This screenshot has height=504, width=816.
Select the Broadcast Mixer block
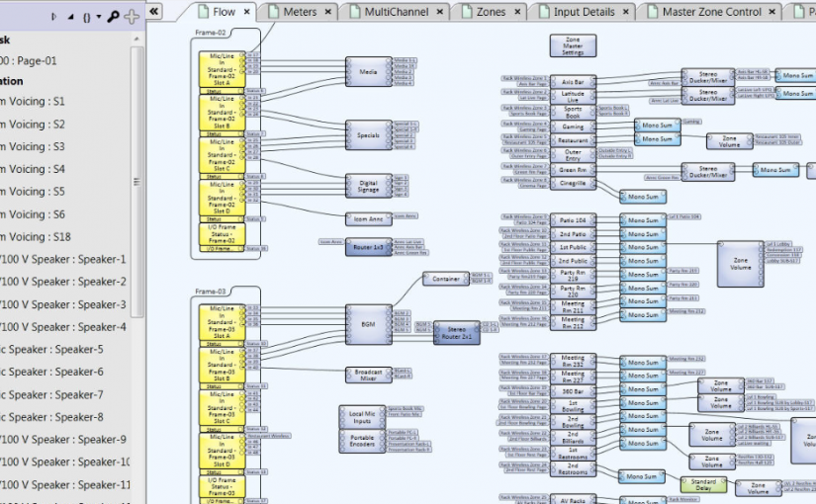coord(368,375)
